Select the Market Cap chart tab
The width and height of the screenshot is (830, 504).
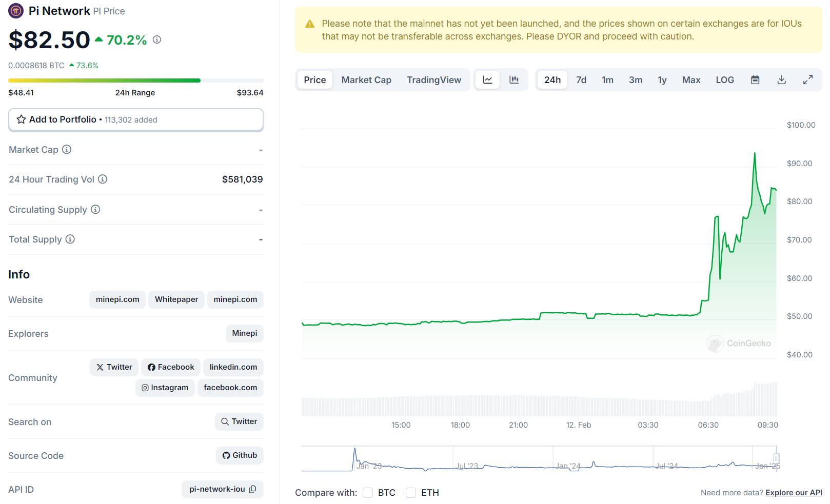(366, 80)
